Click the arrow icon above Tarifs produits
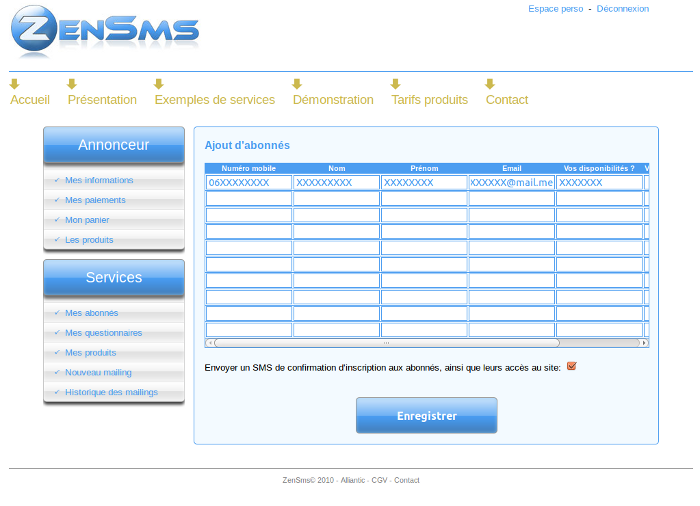Screen dimensions: 700x506 [396, 84]
